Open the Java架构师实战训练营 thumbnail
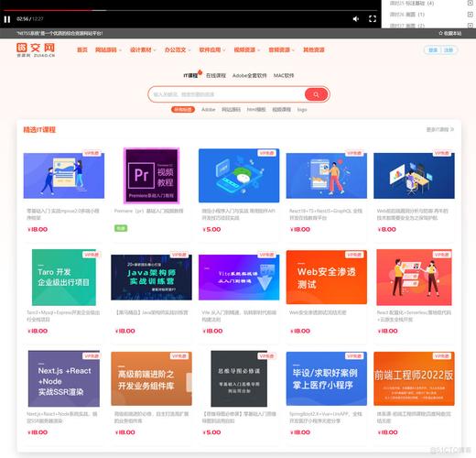476x458 pixels. [151, 278]
